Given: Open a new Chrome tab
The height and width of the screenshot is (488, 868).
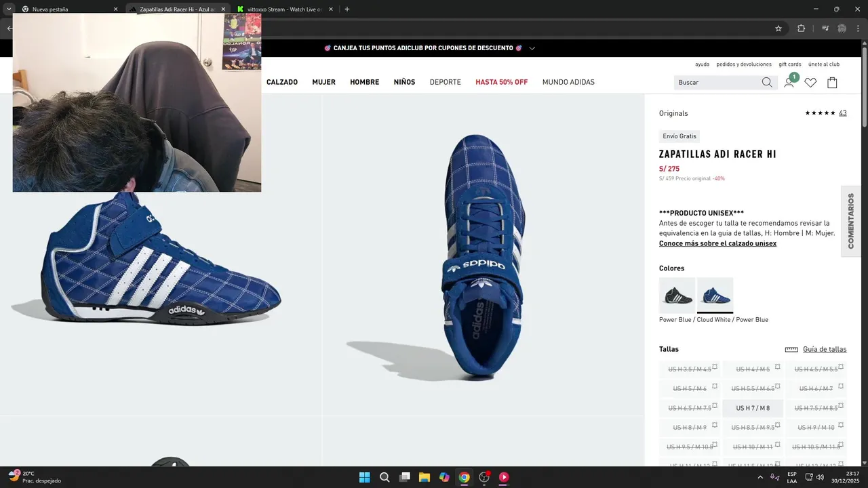Looking at the screenshot, I should tap(347, 9).
